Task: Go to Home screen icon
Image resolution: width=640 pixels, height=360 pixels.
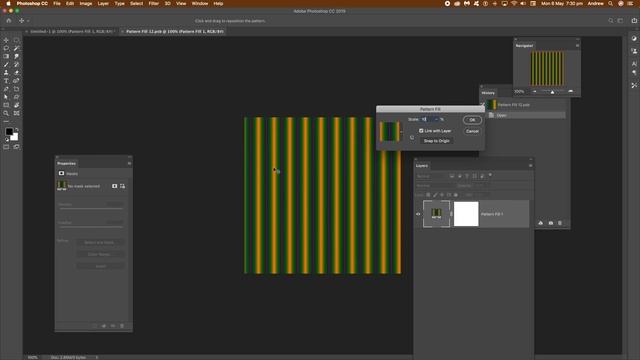Action: [9, 20]
